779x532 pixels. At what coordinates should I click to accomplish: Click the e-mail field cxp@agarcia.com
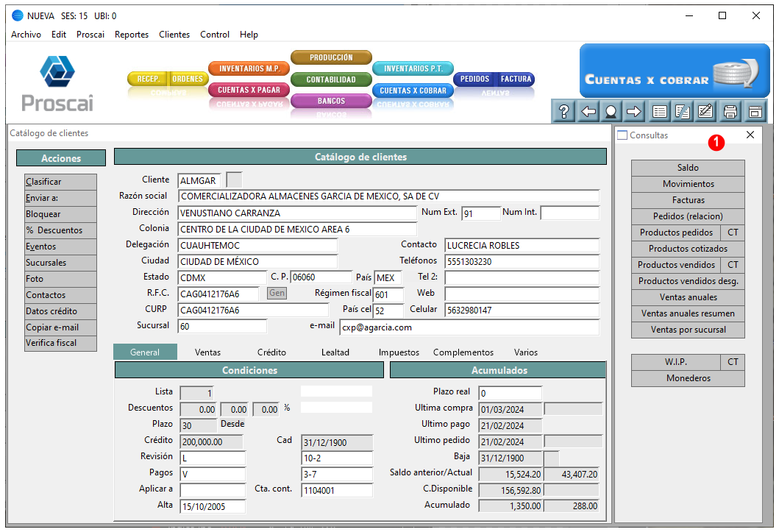click(469, 327)
